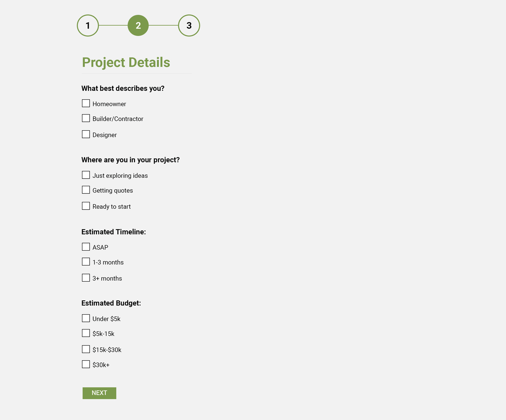Click the $30k+ label text
Viewport: 506px width, 420px height.
pos(101,365)
